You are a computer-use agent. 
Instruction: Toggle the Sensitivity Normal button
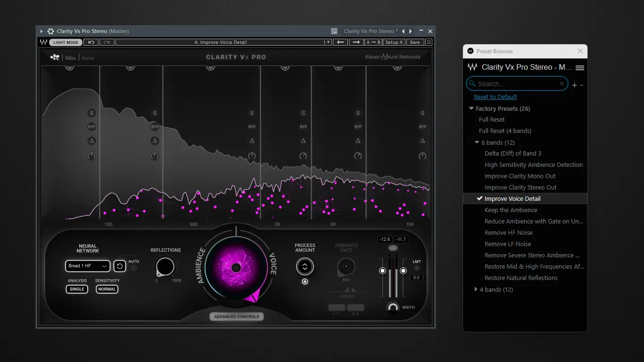coord(107,289)
